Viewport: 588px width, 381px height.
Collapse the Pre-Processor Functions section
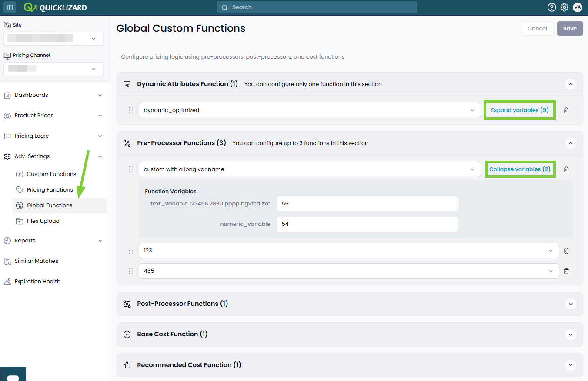click(571, 143)
